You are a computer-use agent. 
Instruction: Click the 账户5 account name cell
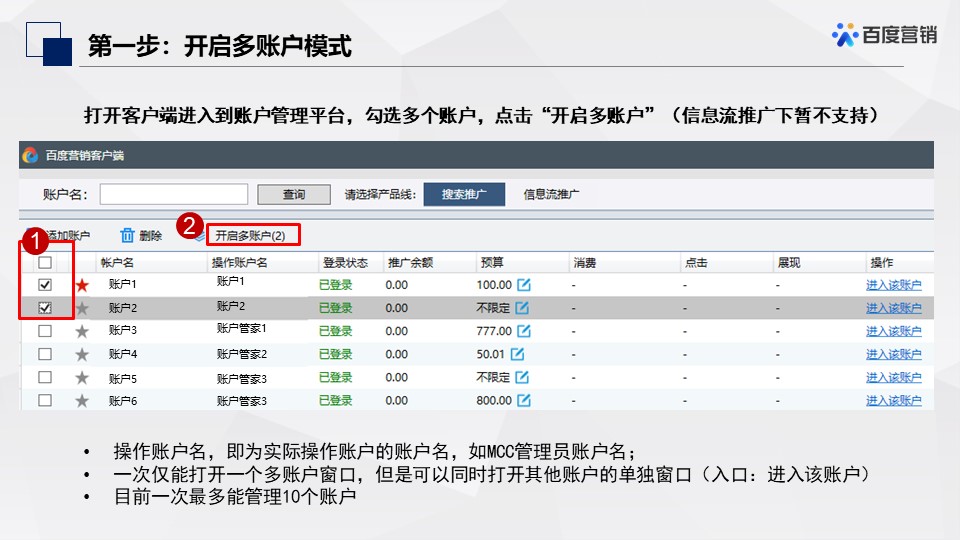click(122, 379)
